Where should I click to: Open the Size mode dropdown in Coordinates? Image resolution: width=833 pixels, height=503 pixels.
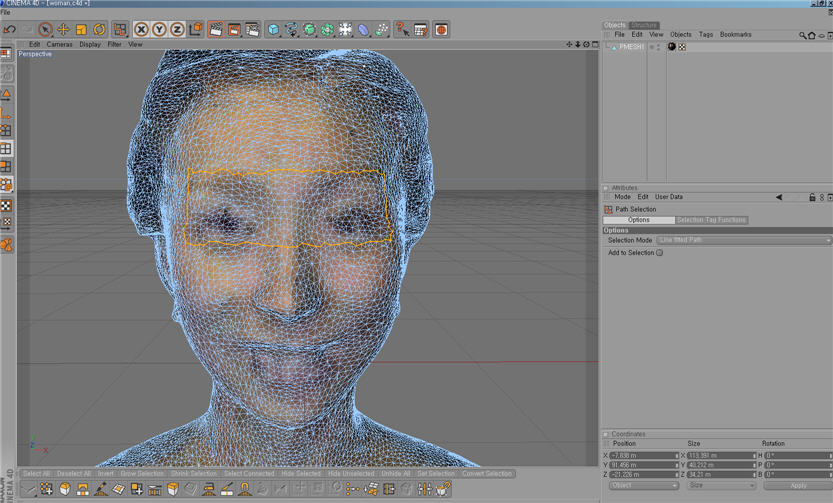click(721, 485)
